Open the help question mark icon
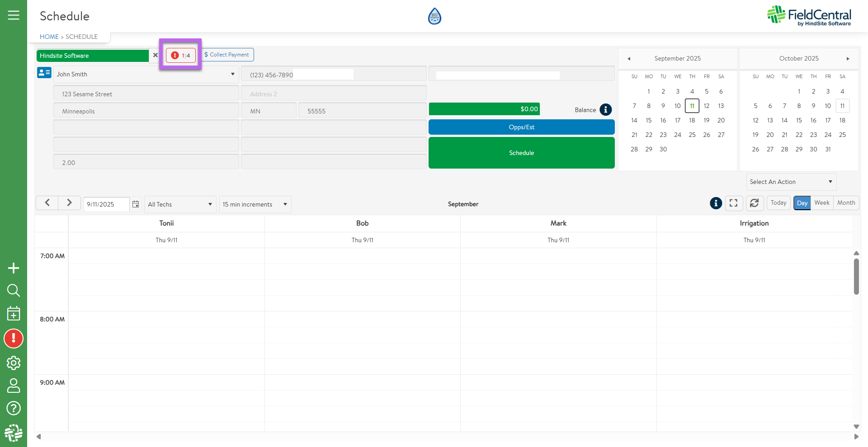The height and width of the screenshot is (447, 868). click(x=14, y=408)
